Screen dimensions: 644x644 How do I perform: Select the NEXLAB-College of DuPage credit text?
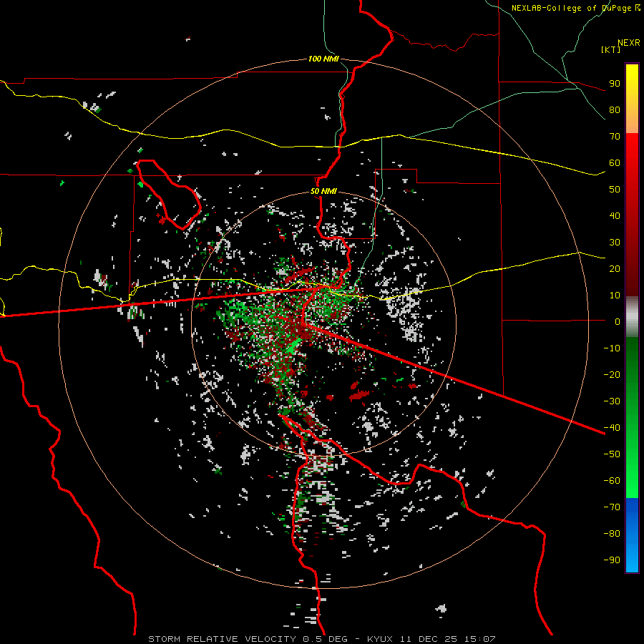pos(575,8)
